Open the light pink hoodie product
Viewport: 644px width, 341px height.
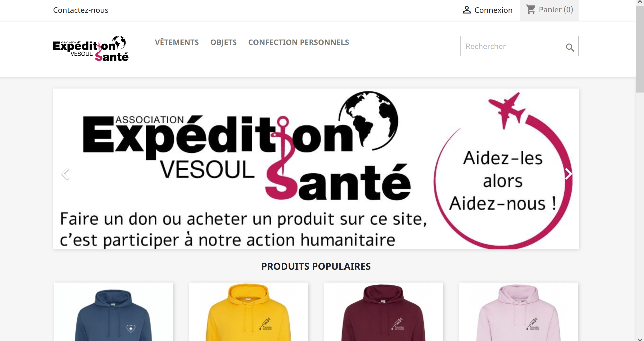[518, 312]
